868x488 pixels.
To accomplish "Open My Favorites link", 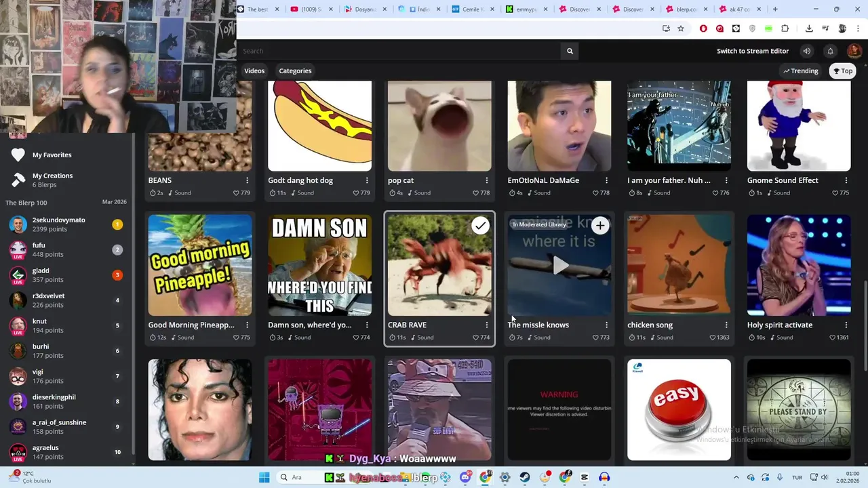I will click(52, 155).
